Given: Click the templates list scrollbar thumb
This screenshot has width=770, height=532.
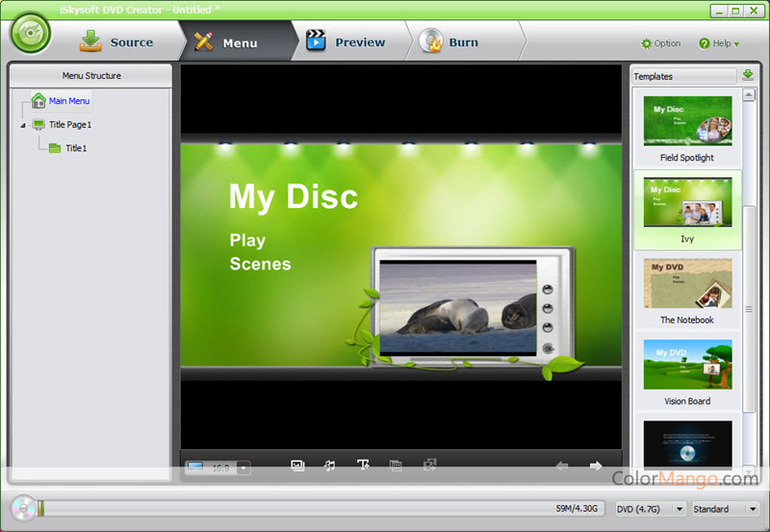Looking at the screenshot, I should (x=749, y=309).
